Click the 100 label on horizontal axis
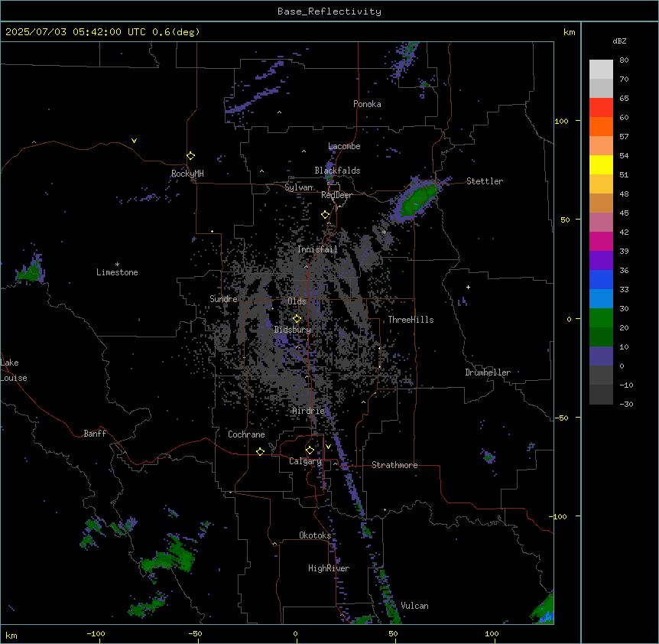Screen dimensions: 659x644 coord(492,633)
